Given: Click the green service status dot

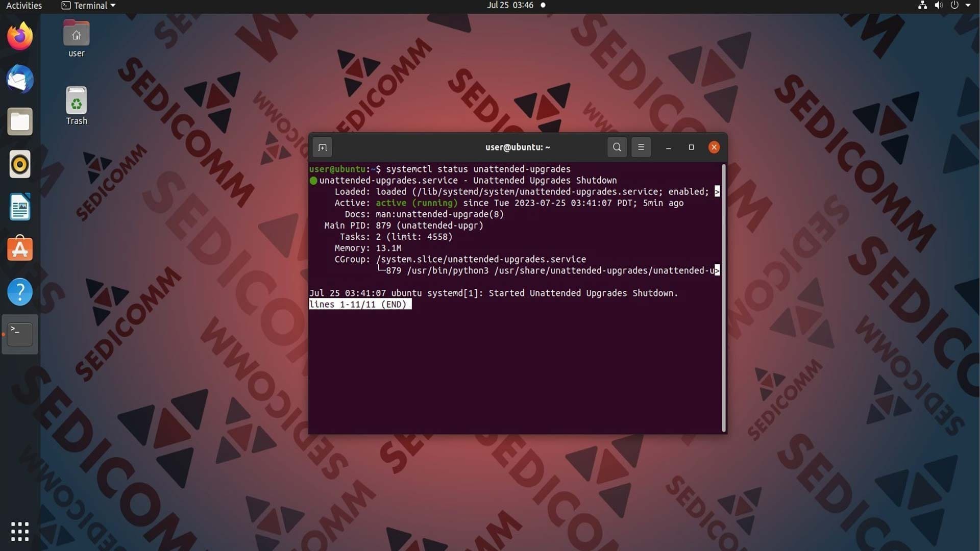Looking at the screenshot, I should (x=313, y=181).
